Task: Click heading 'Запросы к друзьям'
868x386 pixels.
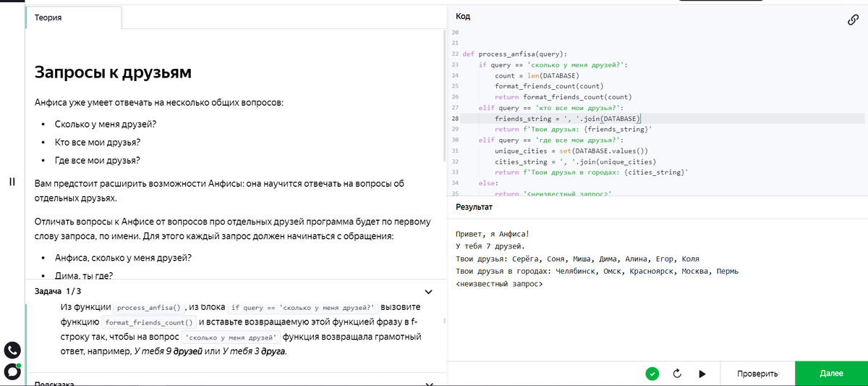Action: click(113, 72)
